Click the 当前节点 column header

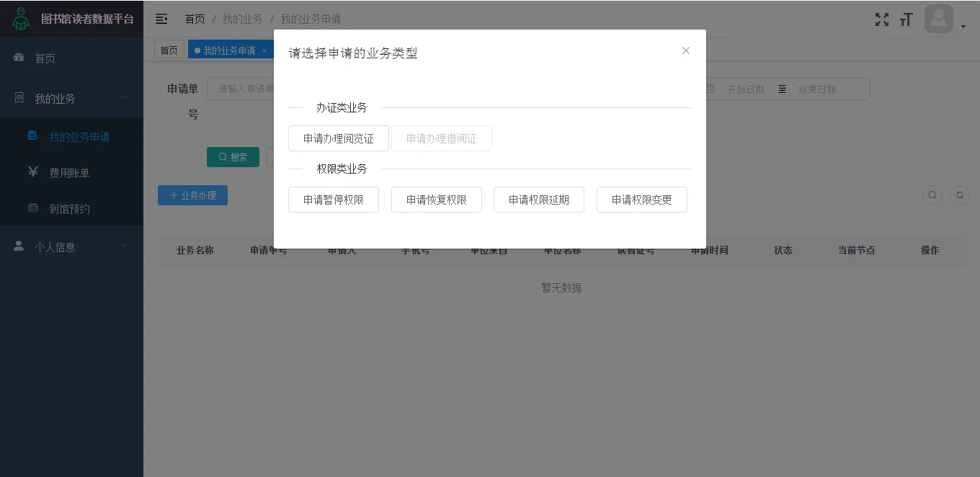point(857,250)
